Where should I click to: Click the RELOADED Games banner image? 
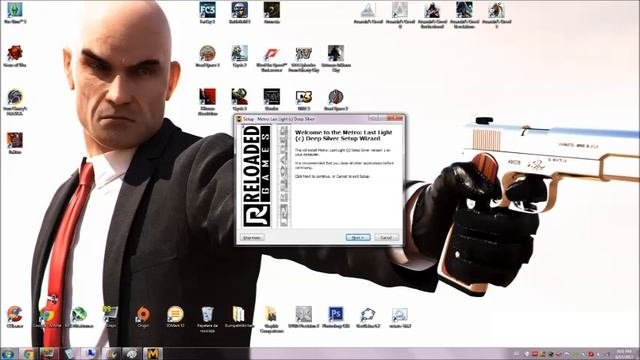tap(257, 176)
